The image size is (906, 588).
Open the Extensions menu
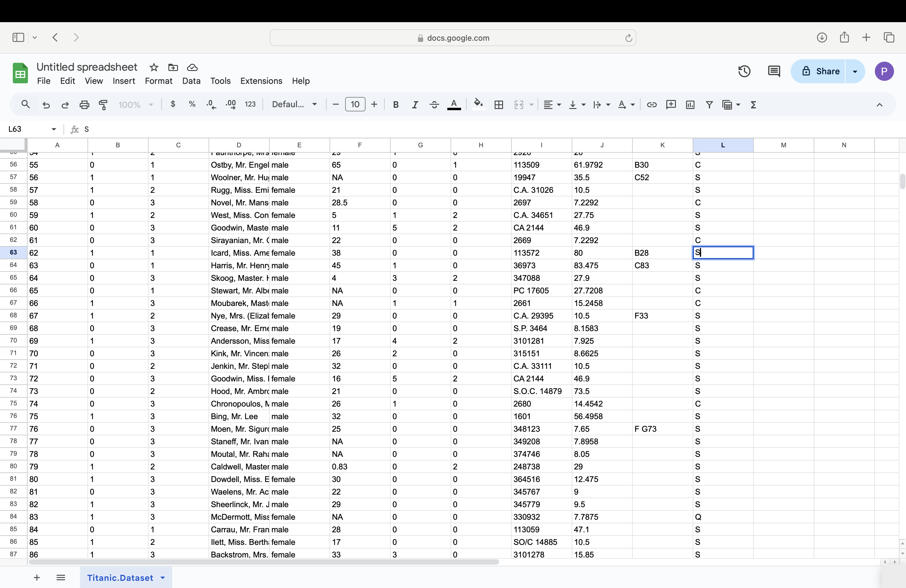pyautogui.click(x=261, y=81)
